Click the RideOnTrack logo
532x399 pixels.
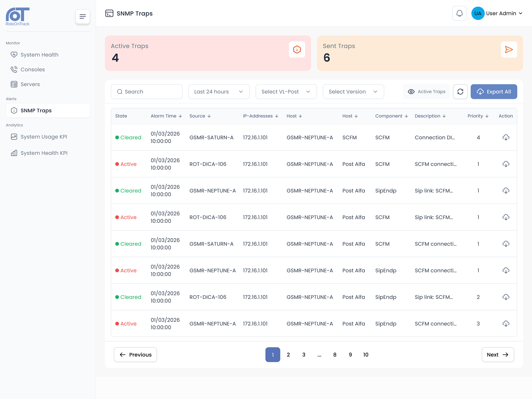(x=17, y=17)
